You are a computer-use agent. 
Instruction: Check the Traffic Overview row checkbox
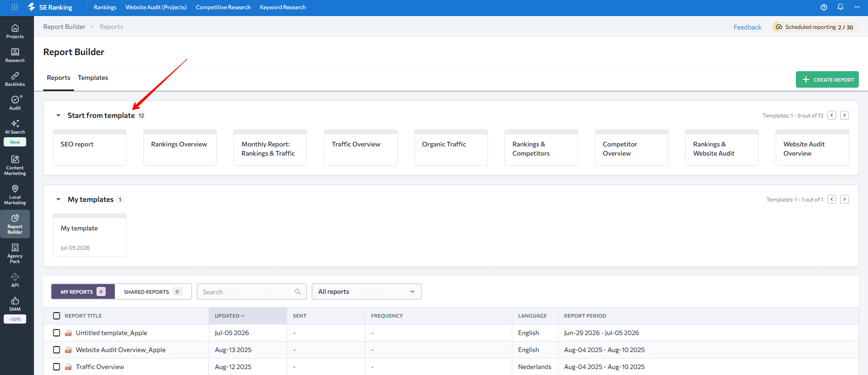57,367
